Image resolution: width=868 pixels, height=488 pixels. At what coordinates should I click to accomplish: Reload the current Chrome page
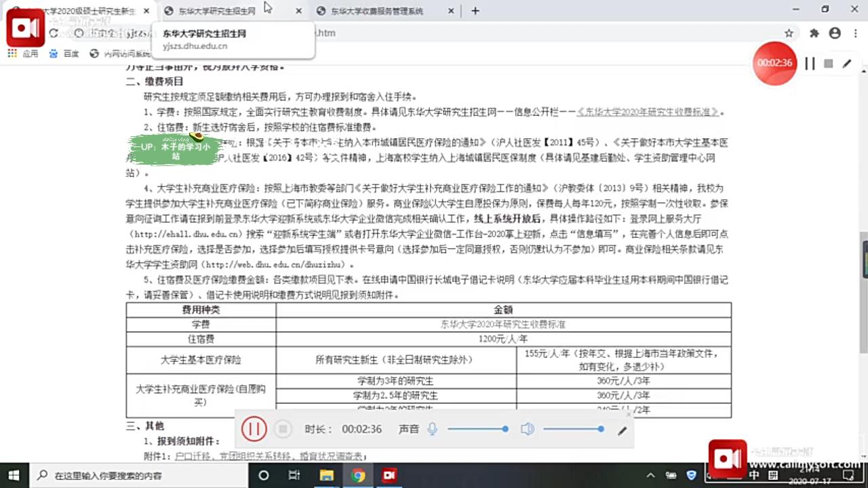pyautogui.click(x=54, y=33)
